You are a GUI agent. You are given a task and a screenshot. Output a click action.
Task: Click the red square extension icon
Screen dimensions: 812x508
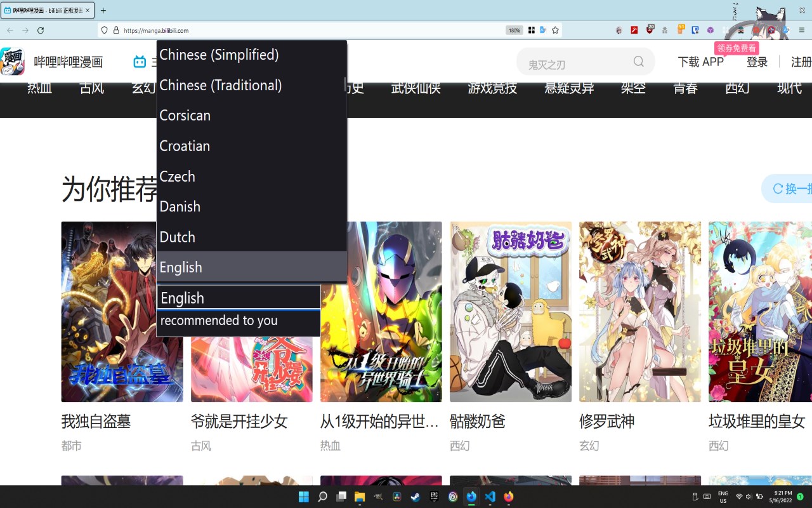click(634, 30)
